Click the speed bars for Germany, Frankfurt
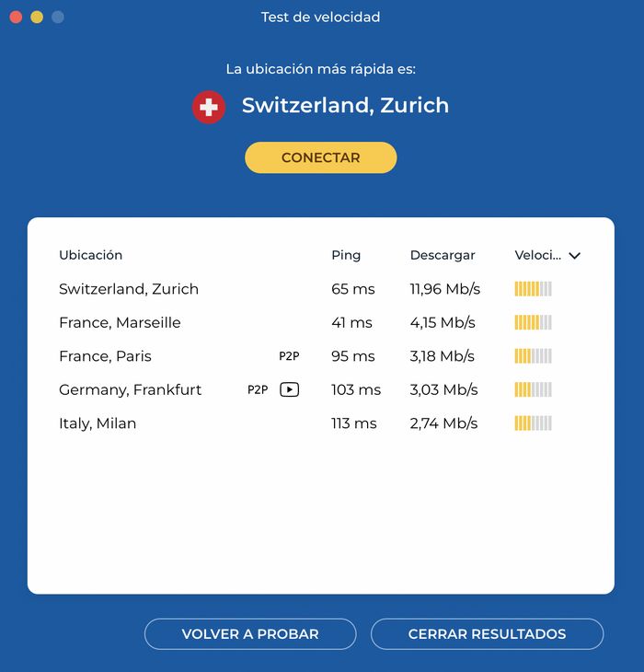This screenshot has height=672, width=644. (533, 389)
